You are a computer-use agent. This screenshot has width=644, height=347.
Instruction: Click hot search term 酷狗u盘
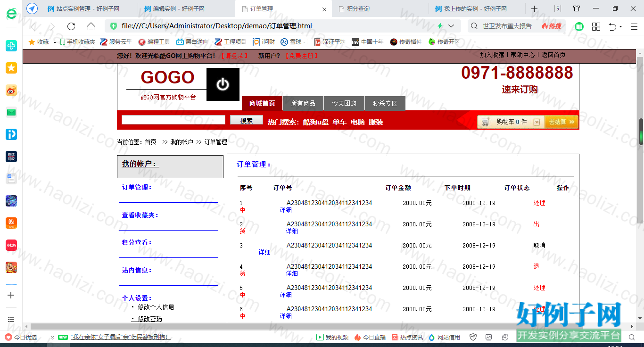coord(316,122)
